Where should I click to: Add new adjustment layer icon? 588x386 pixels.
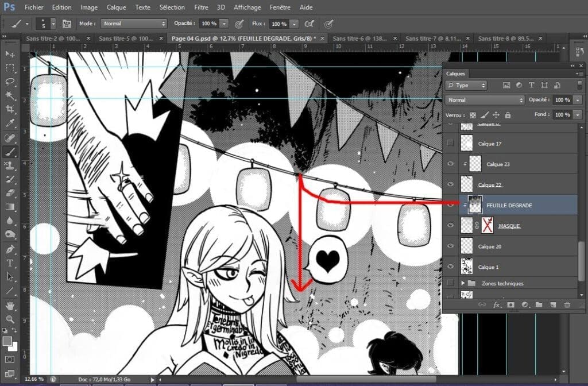coord(525,304)
